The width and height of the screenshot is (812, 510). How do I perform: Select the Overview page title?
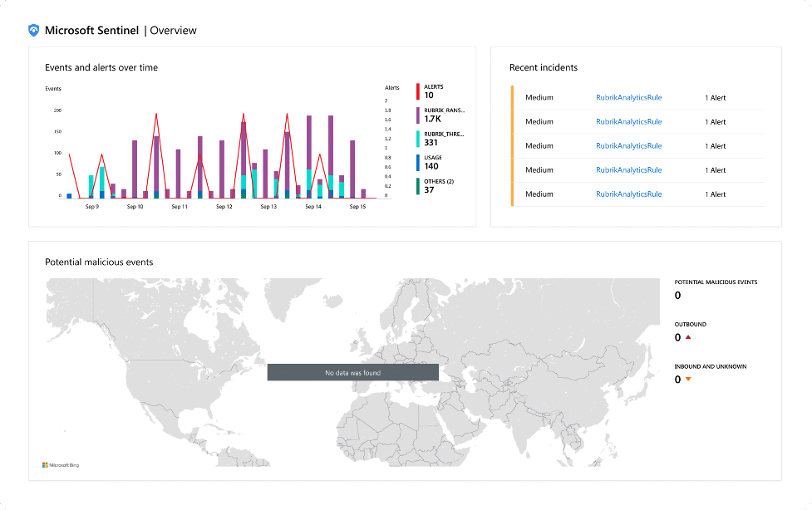click(x=172, y=30)
